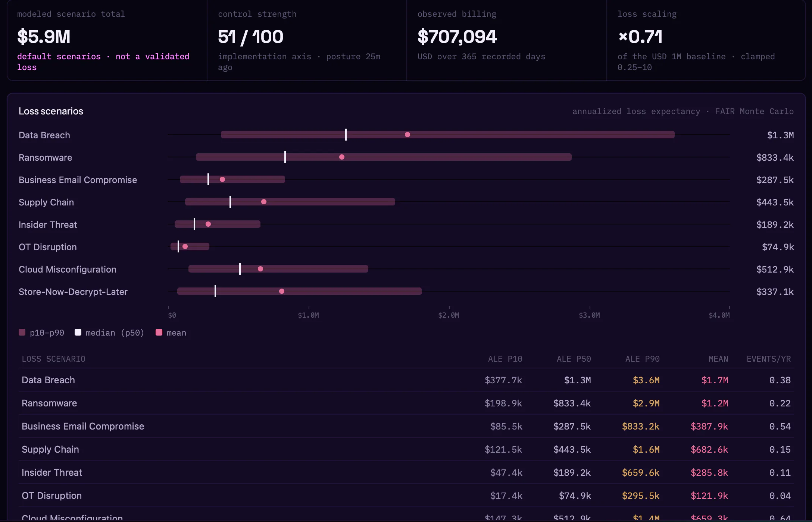Click the Data Breach mean dot marker
812x522 pixels.
pos(407,135)
